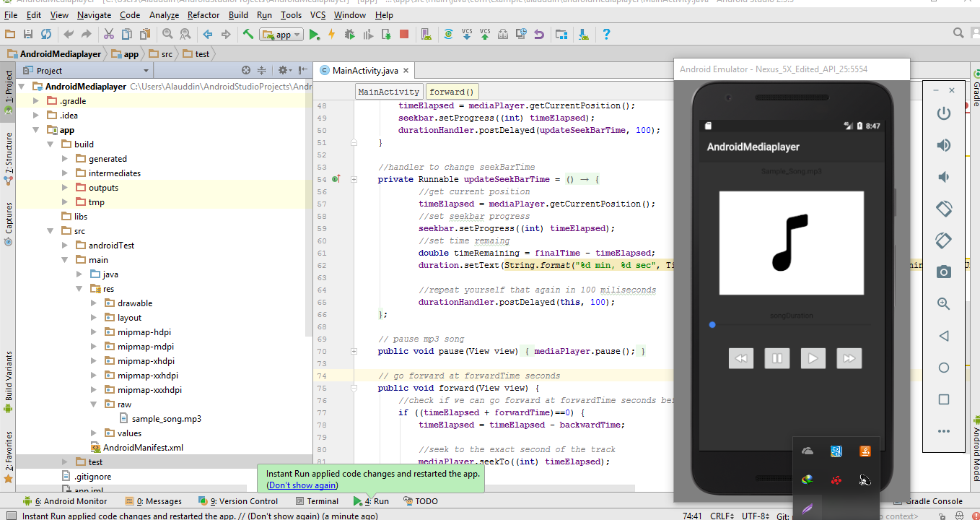The height and width of the screenshot is (520, 980).
Task: Open emulator extended controls three-dots icon
Action: click(x=943, y=431)
